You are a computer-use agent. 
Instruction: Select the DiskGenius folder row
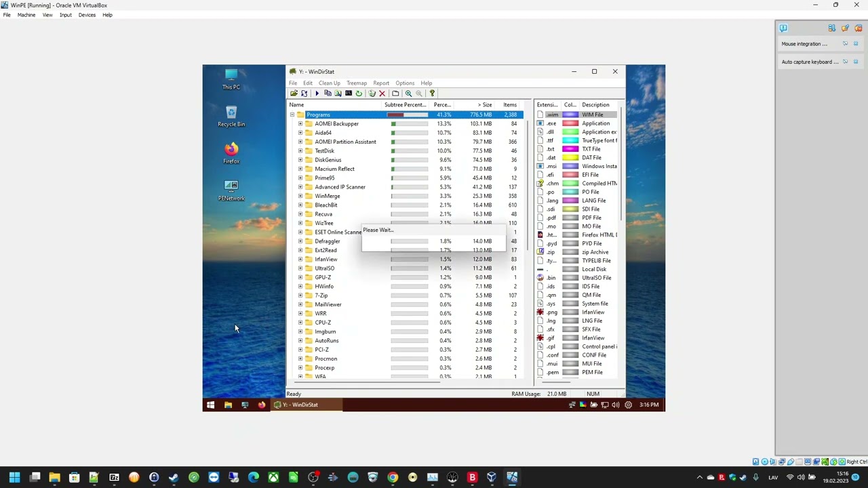[406, 160]
